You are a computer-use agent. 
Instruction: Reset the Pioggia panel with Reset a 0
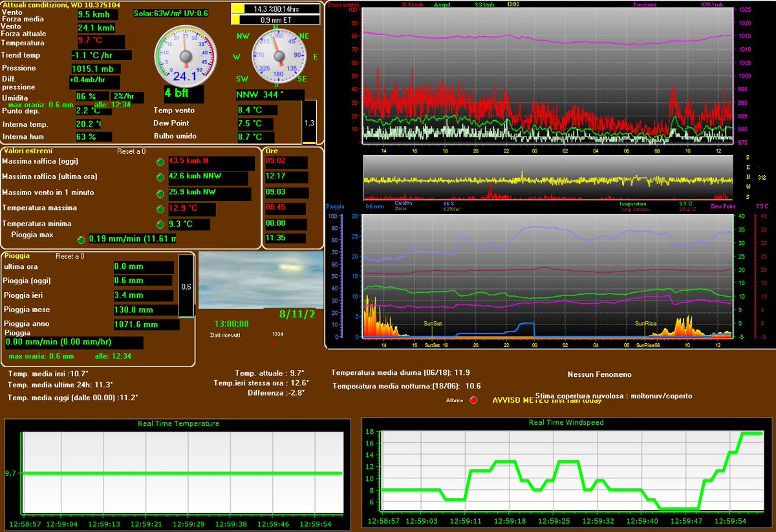tap(70, 256)
